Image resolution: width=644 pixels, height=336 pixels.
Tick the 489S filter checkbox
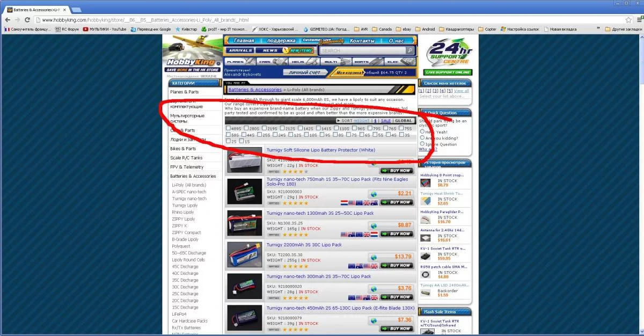[x=228, y=128]
